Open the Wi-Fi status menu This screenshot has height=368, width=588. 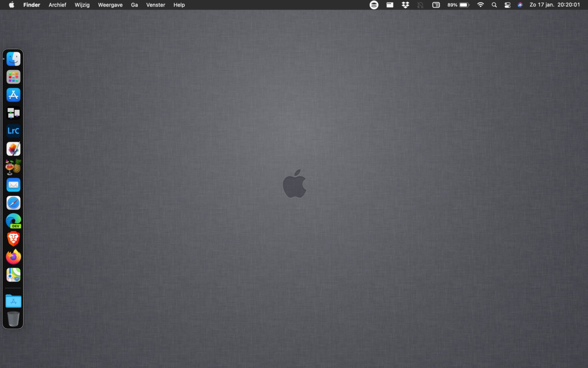point(480,5)
